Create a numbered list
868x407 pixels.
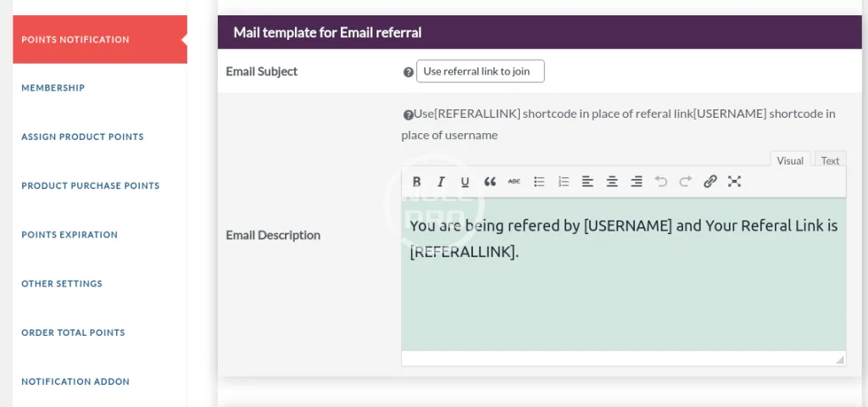564,181
